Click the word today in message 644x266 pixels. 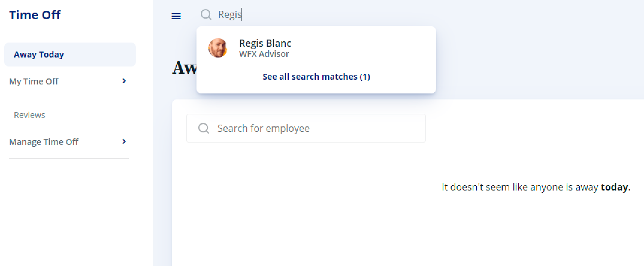click(614, 187)
